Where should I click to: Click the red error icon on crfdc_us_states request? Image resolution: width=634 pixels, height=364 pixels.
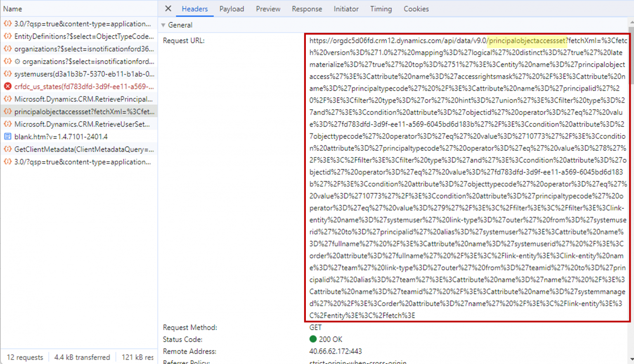[x=7, y=86]
